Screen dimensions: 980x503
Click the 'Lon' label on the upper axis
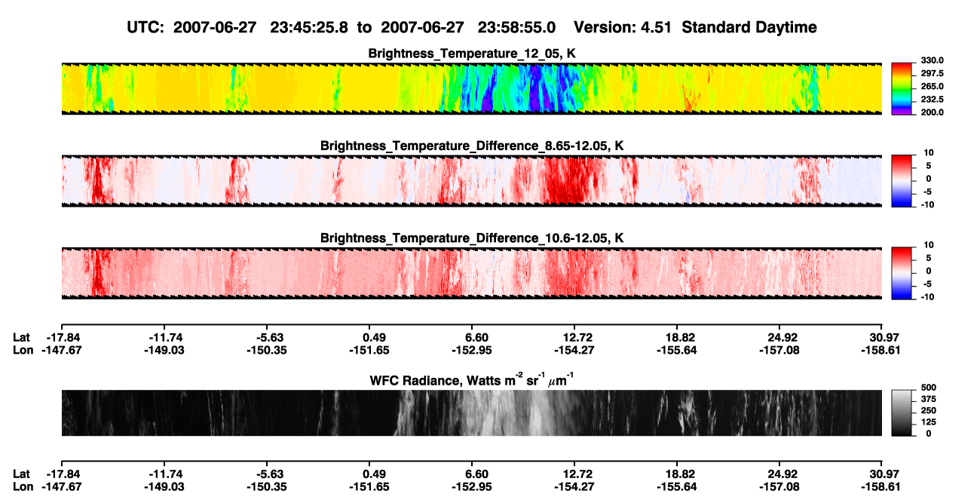(23, 349)
